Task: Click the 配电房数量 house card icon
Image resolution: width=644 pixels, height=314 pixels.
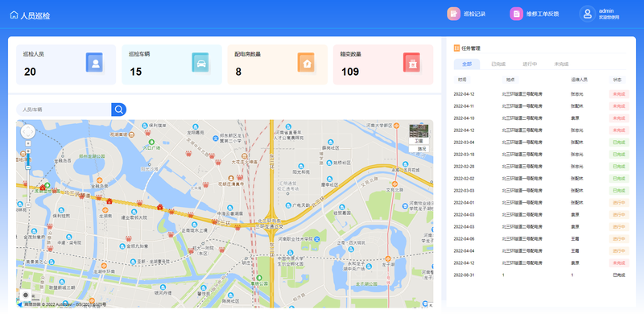Action: pyautogui.click(x=307, y=63)
